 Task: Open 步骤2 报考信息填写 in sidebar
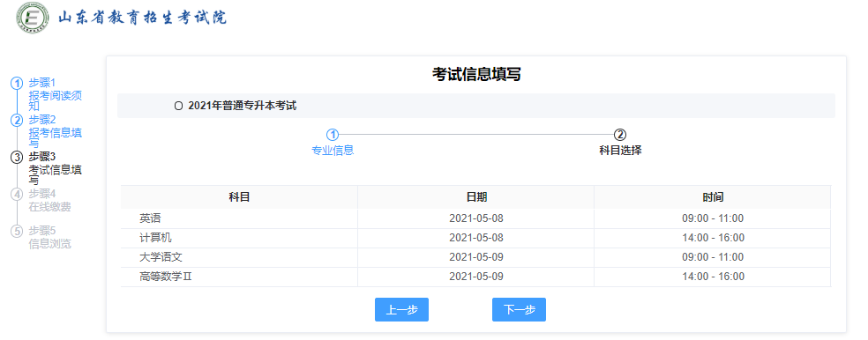56,131
